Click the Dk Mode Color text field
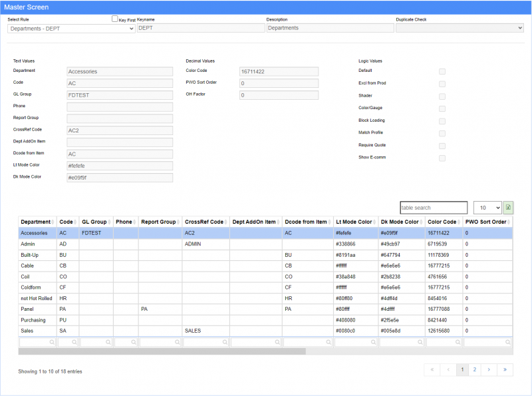 pos(120,178)
